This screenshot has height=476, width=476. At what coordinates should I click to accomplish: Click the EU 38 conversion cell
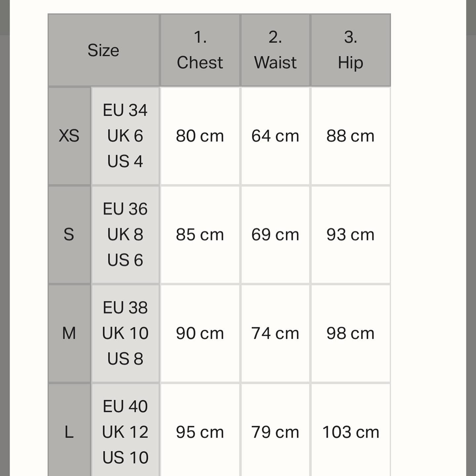(x=125, y=333)
